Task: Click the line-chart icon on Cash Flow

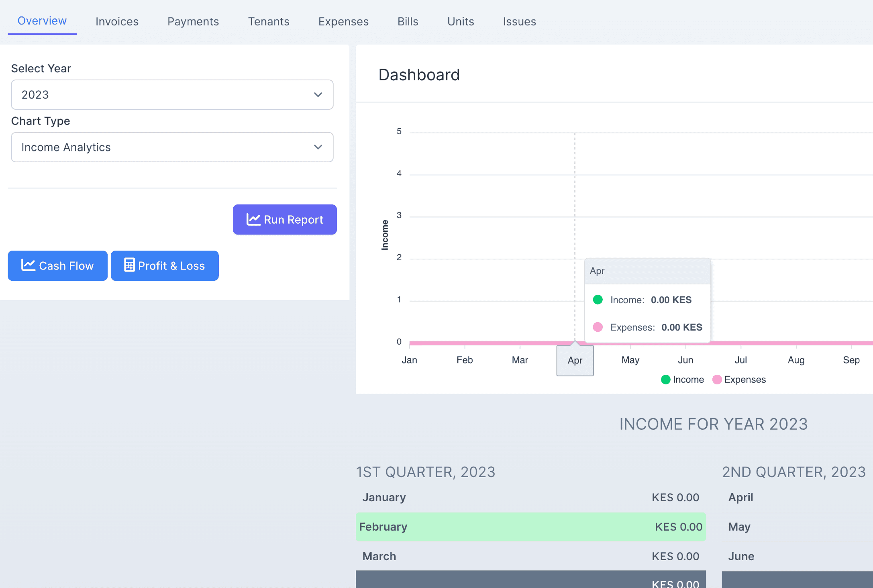Action: [x=28, y=265]
